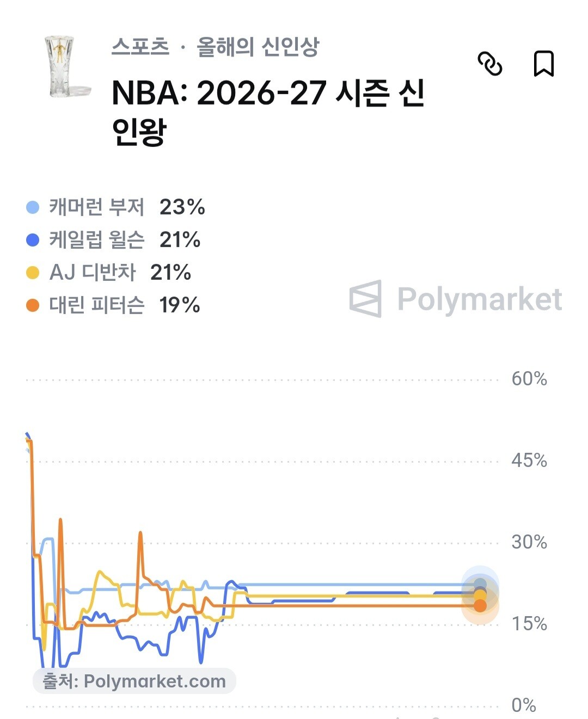
Task: Click the 캐머런 부저 23% legend entry
Action: (x=115, y=207)
